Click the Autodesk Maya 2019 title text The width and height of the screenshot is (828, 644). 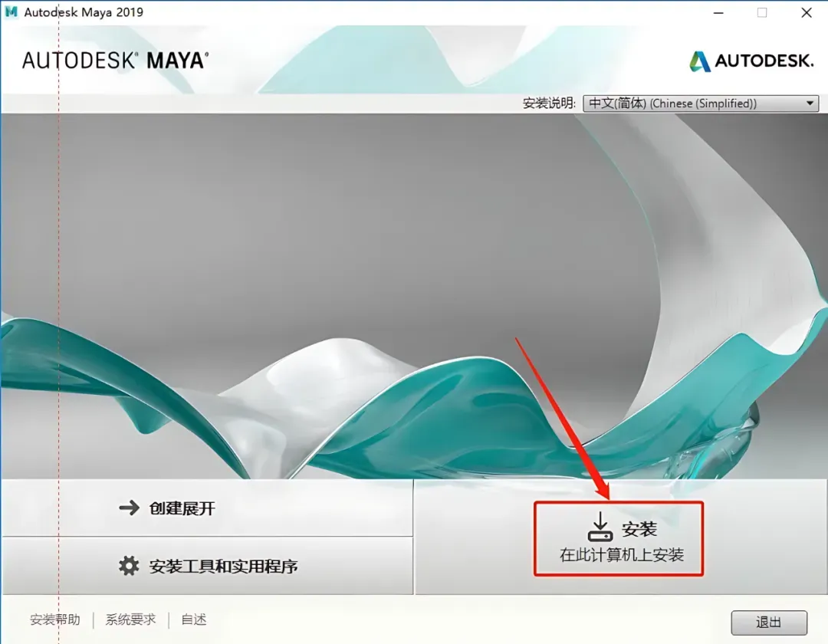tap(84, 12)
